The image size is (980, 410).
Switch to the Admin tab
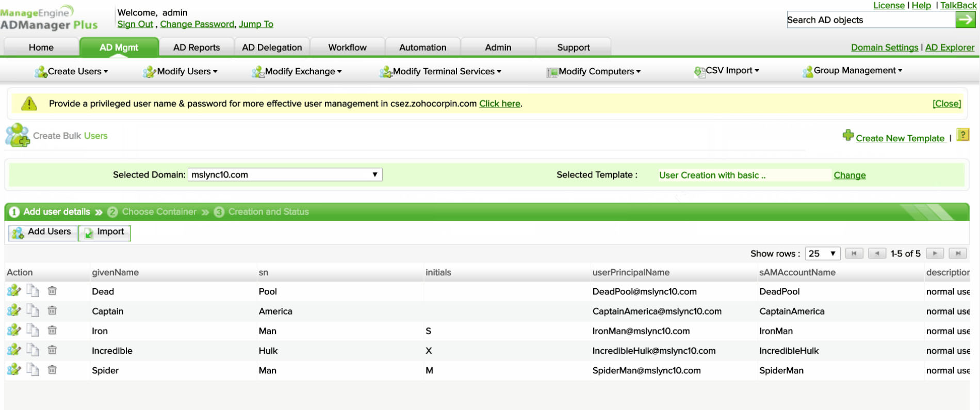(x=498, y=47)
